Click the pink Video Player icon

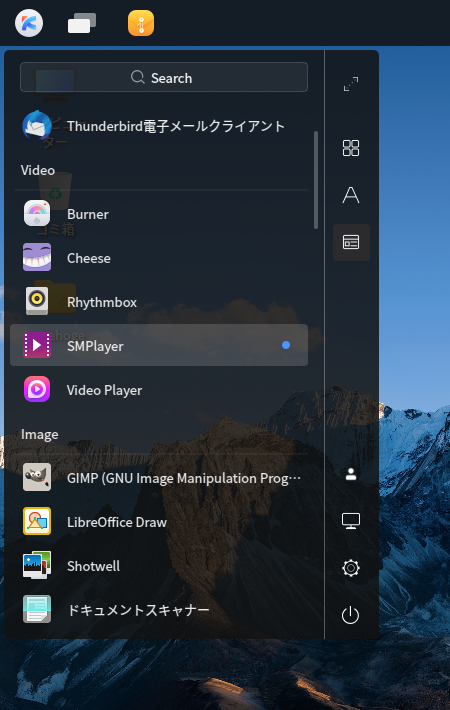tap(37, 389)
